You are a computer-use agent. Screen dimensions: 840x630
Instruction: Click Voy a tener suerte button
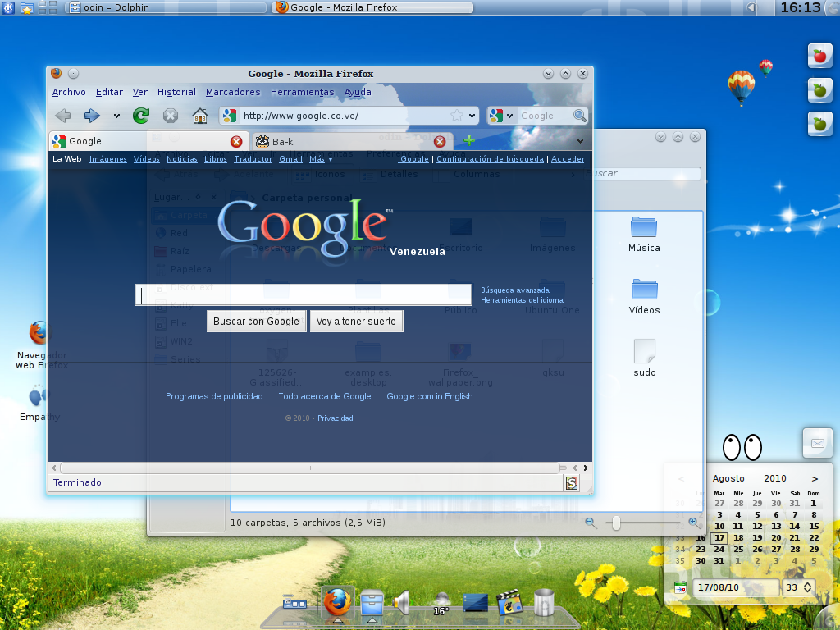[x=356, y=322]
